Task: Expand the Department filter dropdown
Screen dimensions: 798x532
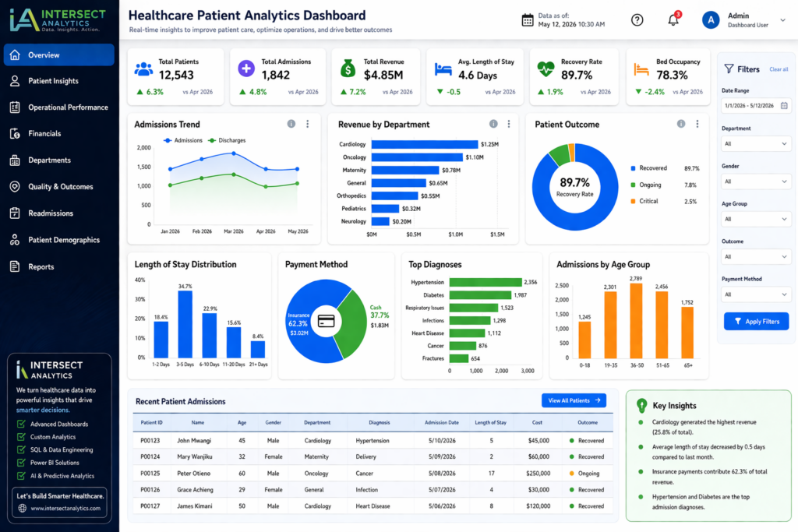Action: [x=756, y=144]
